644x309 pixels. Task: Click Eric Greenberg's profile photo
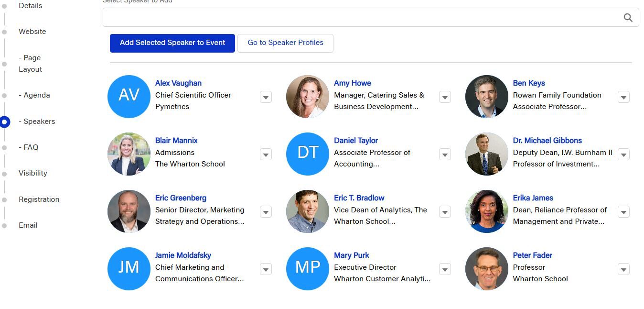coord(129,211)
